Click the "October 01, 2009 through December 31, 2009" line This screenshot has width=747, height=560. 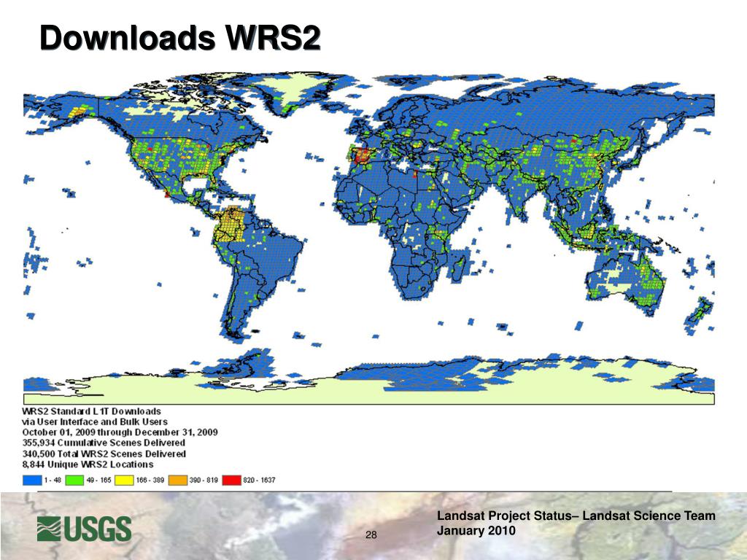[120, 432]
